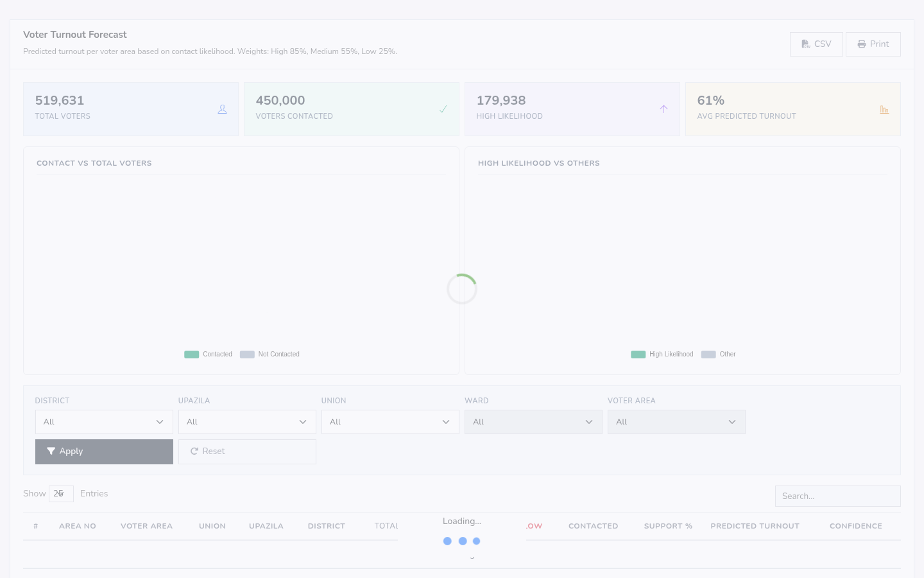Focus the table Search field
This screenshot has height=578, width=924.
click(837, 496)
